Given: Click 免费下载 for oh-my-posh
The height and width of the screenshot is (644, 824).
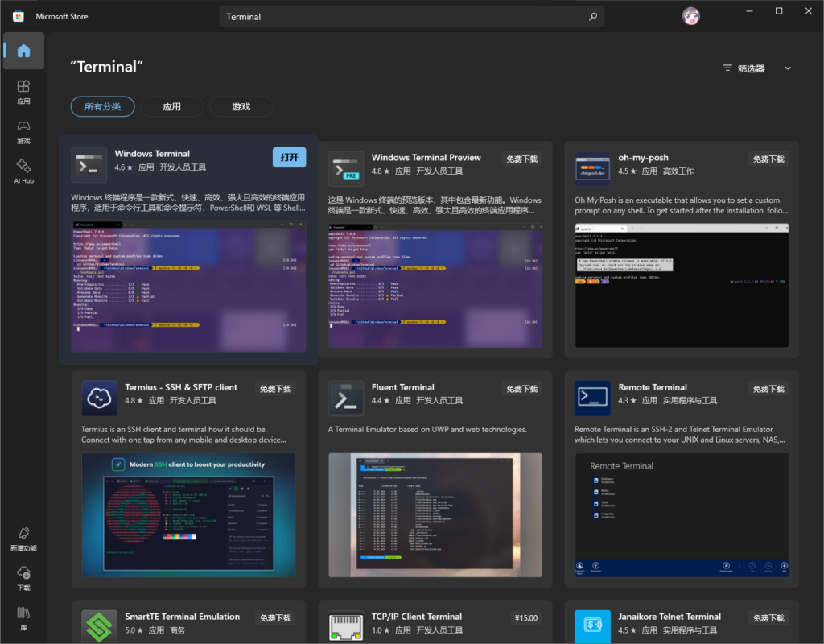Looking at the screenshot, I should click(x=768, y=159).
